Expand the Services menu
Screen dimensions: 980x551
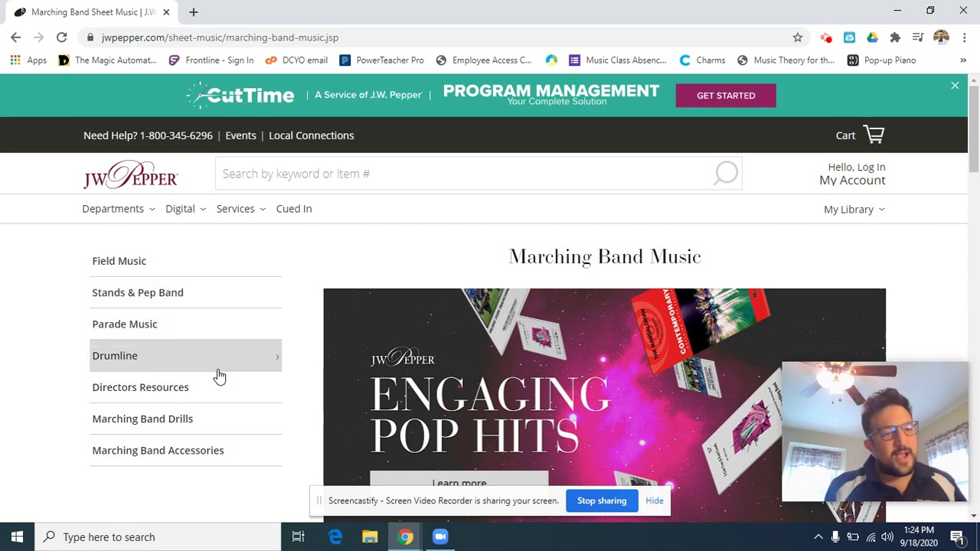click(241, 209)
